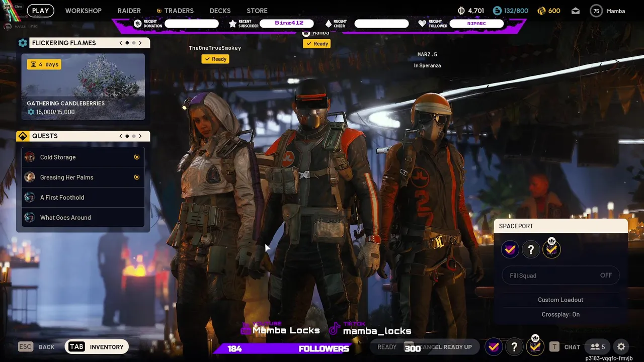Click crowned leader icon in bottom bar
644x362 pixels.
point(535,345)
